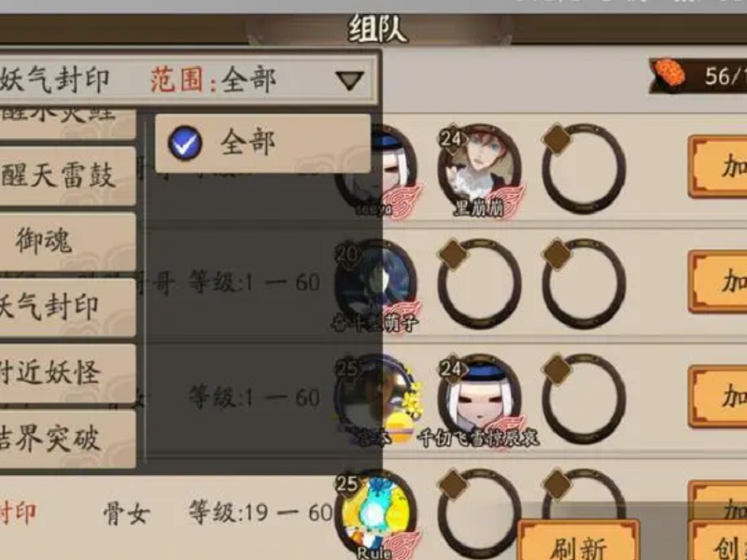Join the first team with 加 button
This screenshot has width=747, height=560.
pyautogui.click(x=717, y=167)
